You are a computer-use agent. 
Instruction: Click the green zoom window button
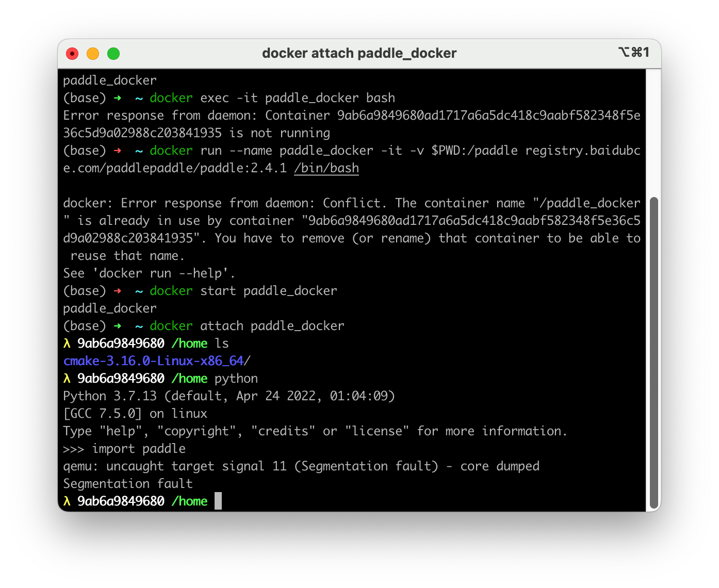113,54
